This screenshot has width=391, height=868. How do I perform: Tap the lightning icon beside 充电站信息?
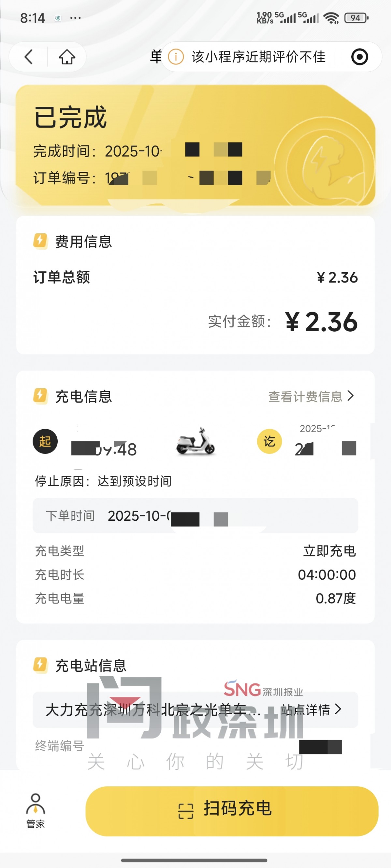coord(40,665)
